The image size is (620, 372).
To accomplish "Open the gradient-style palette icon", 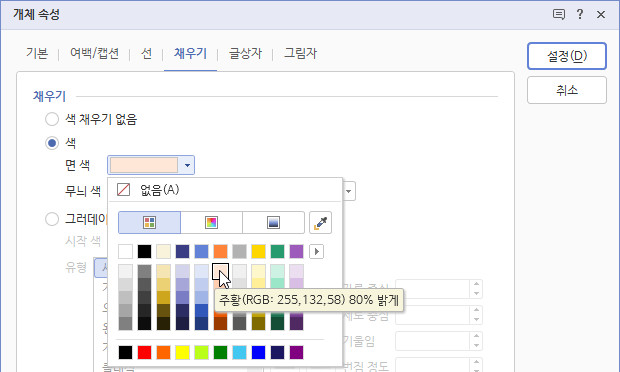I will pos(273,223).
